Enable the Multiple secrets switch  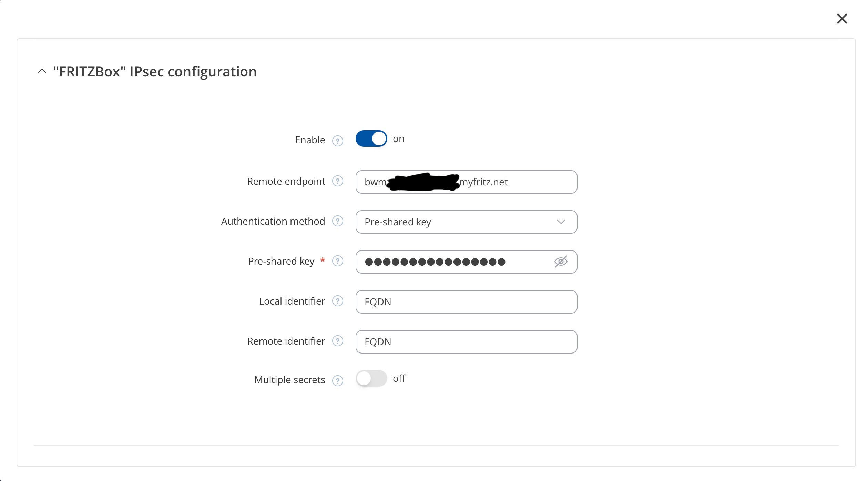pyautogui.click(x=371, y=378)
